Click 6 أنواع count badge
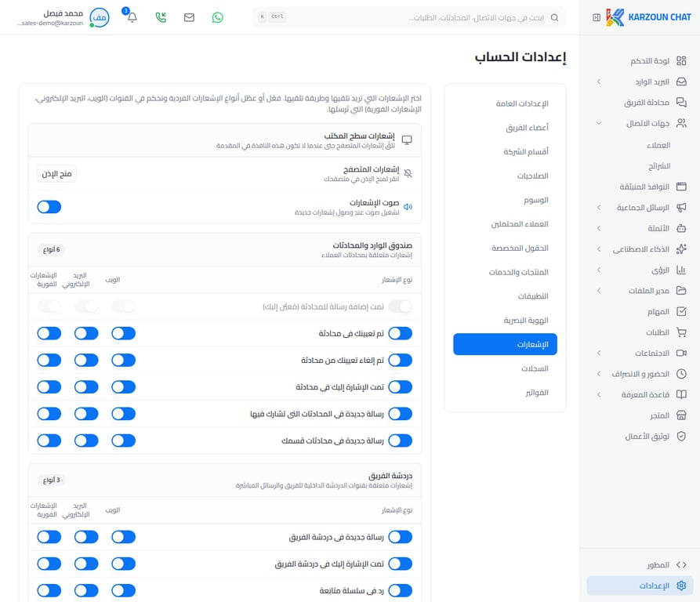 coord(51,249)
